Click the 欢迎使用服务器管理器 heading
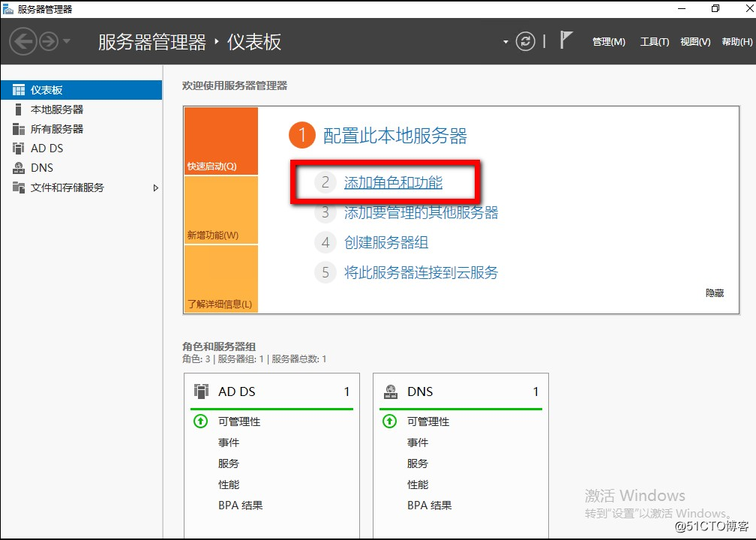The image size is (756, 540). click(234, 85)
